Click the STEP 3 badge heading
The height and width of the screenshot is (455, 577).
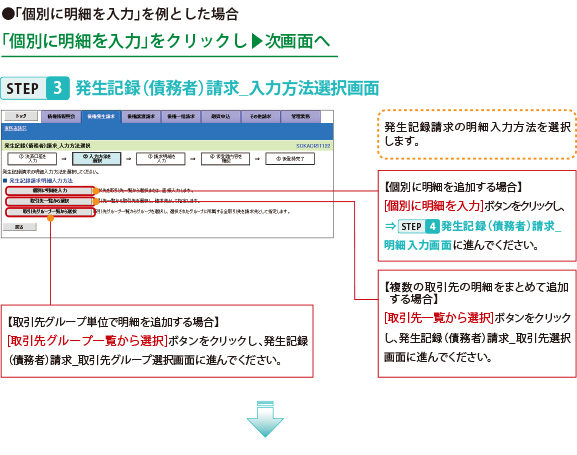click(x=35, y=88)
